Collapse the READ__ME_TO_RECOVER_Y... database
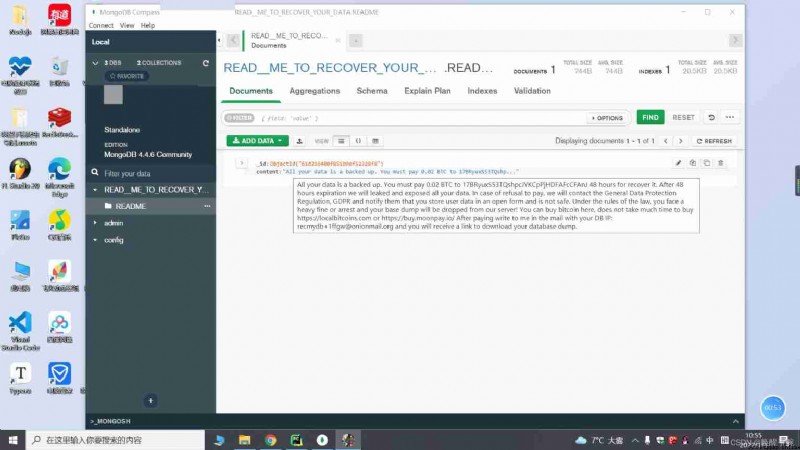Screen dimensions: 800x450 pyautogui.click(x=95, y=190)
